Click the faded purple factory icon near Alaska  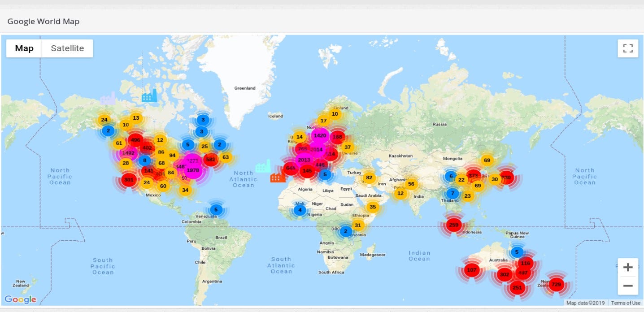pyautogui.click(x=108, y=98)
